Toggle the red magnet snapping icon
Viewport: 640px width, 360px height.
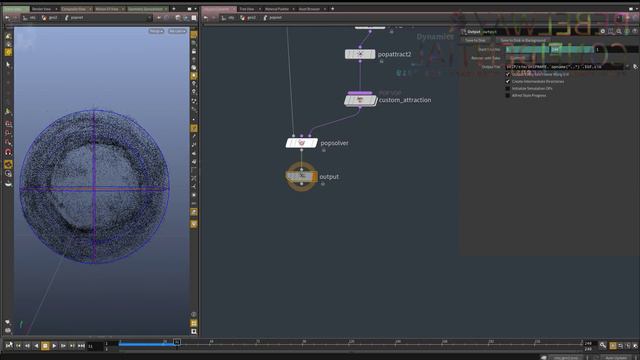pos(8,152)
